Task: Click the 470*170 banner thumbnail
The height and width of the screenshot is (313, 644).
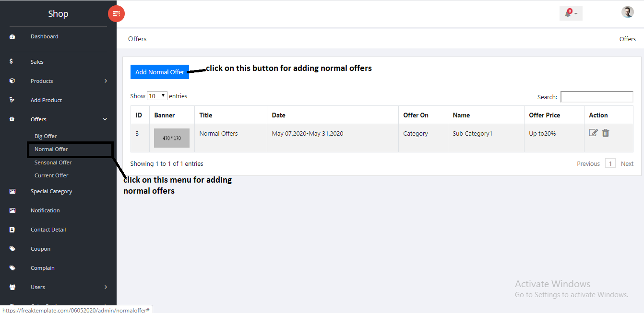Action: click(x=171, y=138)
